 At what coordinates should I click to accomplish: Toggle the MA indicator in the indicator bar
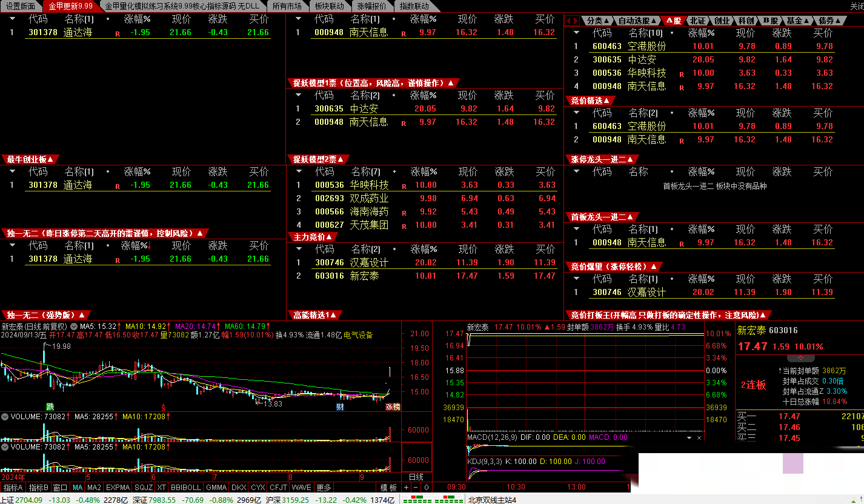point(78,488)
